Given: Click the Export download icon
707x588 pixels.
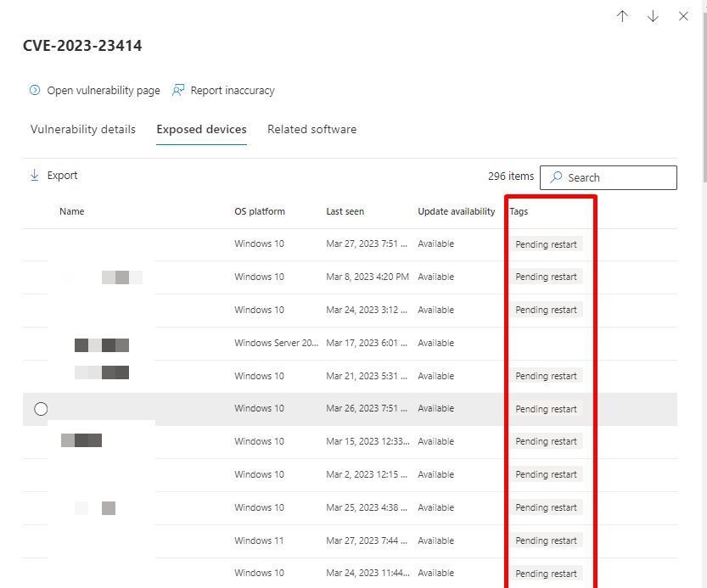Looking at the screenshot, I should [x=34, y=175].
